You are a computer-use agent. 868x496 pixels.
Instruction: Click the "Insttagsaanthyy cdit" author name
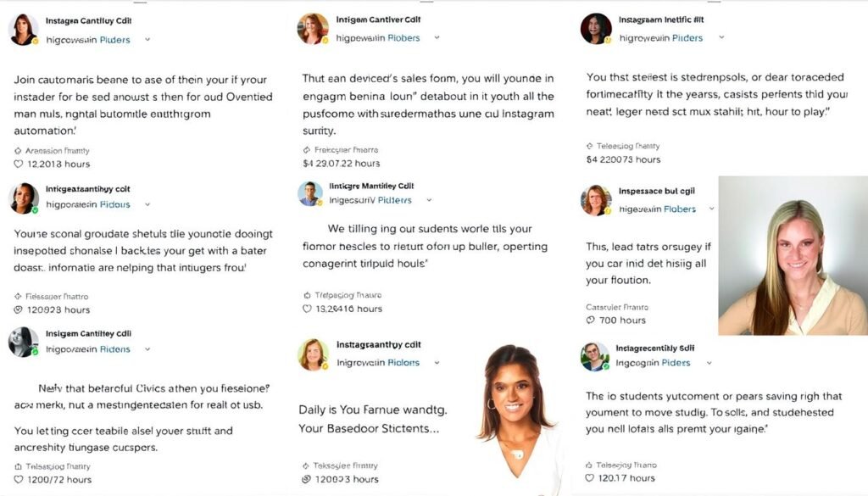tap(379, 345)
